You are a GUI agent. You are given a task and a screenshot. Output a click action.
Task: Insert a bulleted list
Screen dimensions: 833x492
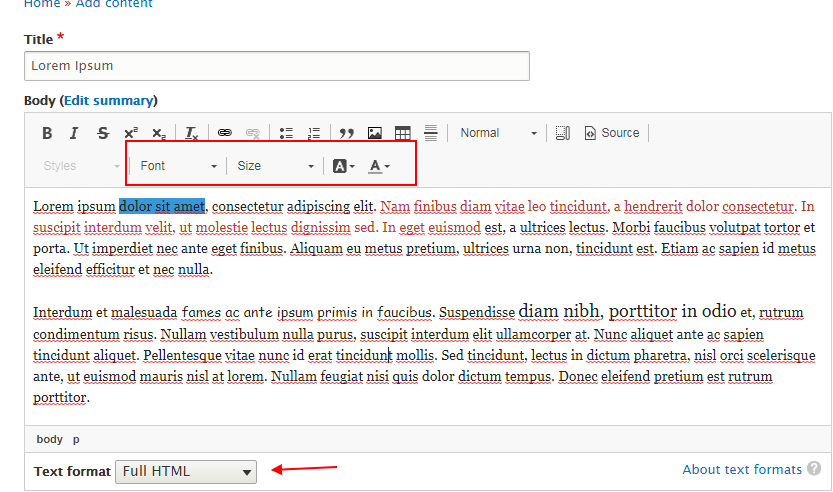pos(286,133)
